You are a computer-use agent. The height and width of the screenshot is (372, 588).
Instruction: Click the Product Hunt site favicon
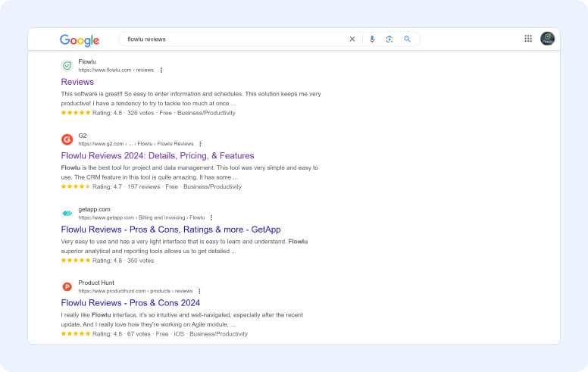coord(67,287)
